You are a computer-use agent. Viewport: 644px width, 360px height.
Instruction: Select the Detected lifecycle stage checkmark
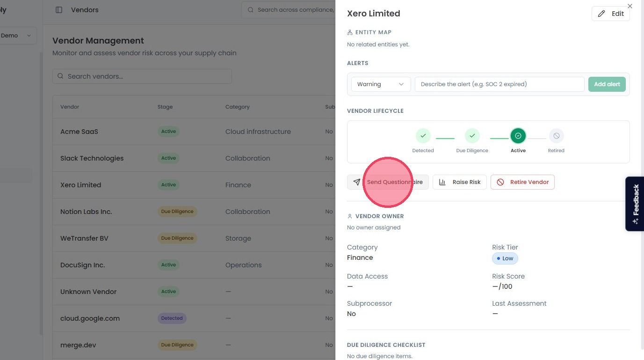click(423, 136)
